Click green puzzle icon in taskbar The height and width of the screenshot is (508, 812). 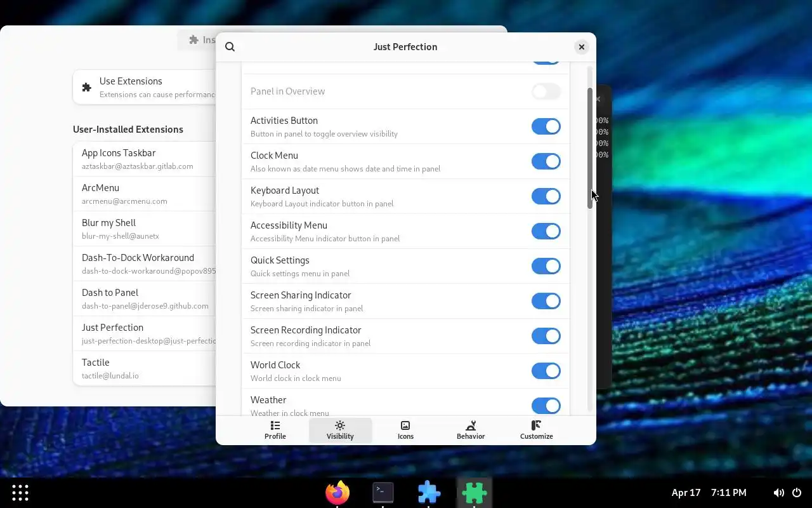pos(475,493)
